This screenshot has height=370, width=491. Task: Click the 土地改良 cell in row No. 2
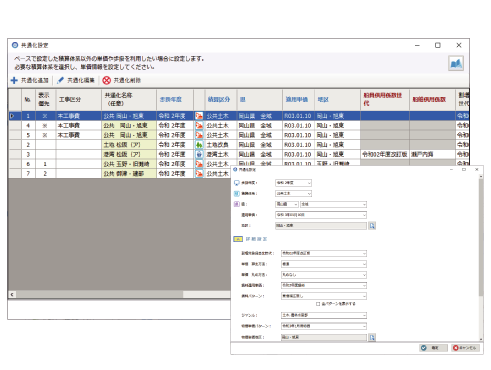(x=221, y=145)
